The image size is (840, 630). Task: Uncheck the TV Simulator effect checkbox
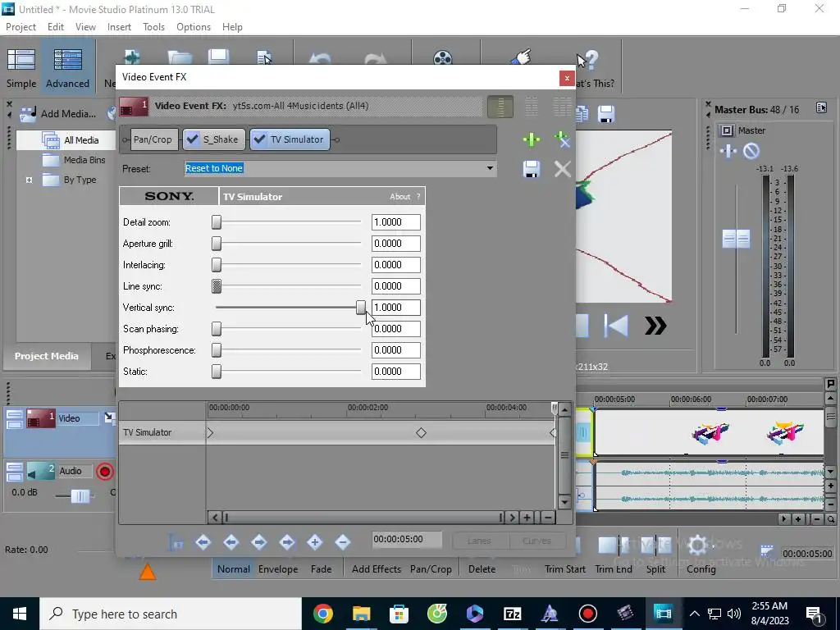point(260,139)
